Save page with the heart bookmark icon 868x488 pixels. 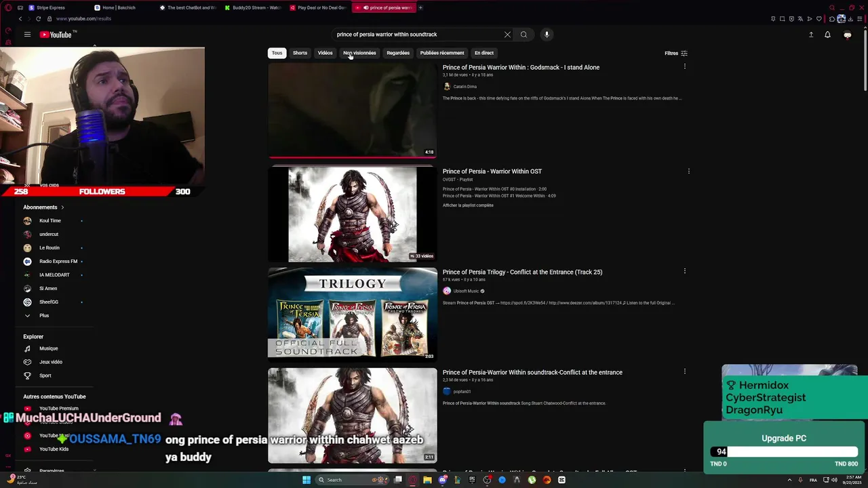click(818, 19)
